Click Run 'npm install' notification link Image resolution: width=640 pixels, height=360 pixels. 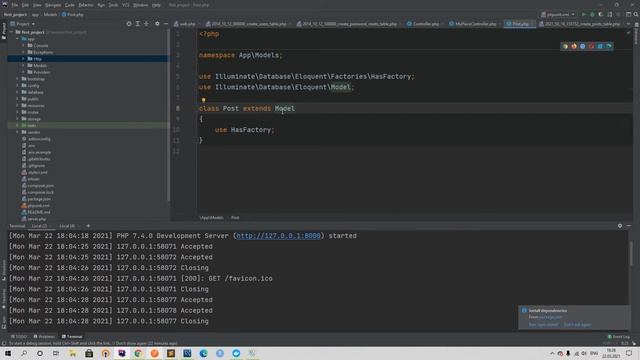[x=543, y=325]
